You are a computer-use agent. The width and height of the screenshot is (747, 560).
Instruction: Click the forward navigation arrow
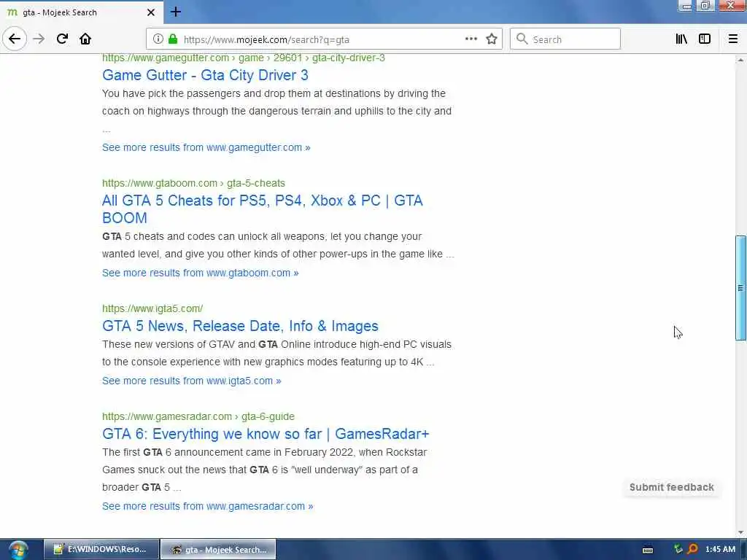[x=39, y=39]
